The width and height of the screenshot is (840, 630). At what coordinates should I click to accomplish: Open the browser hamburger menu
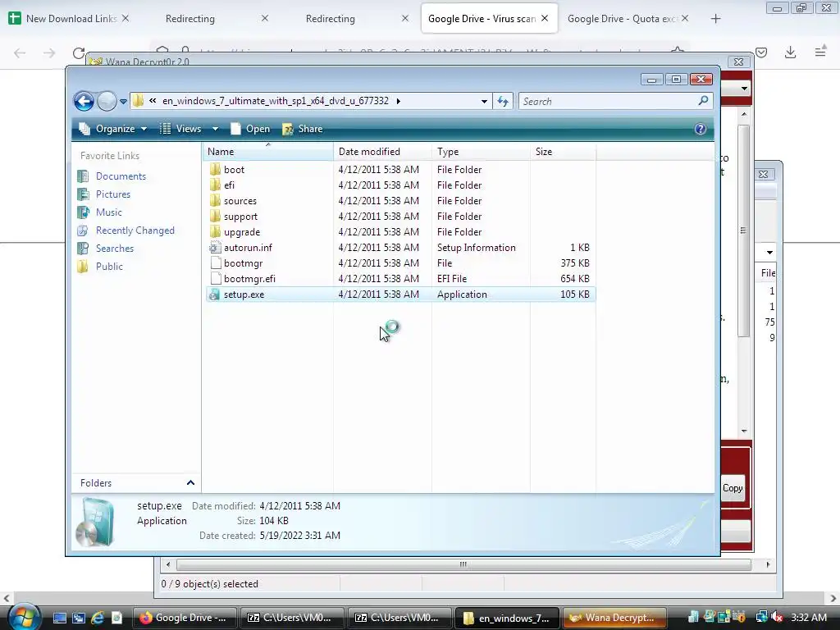[x=820, y=52]
